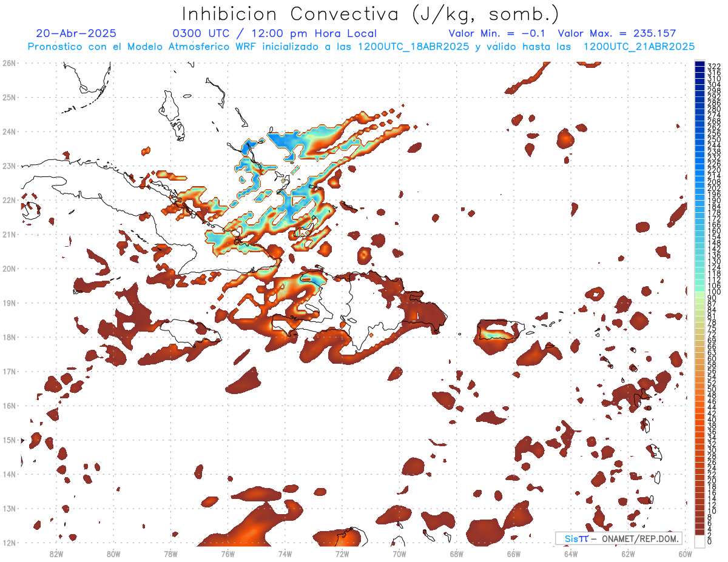Screen dimensions: 728x562
Task: Click the '62W' longitude label
Action: click(628, 554)
